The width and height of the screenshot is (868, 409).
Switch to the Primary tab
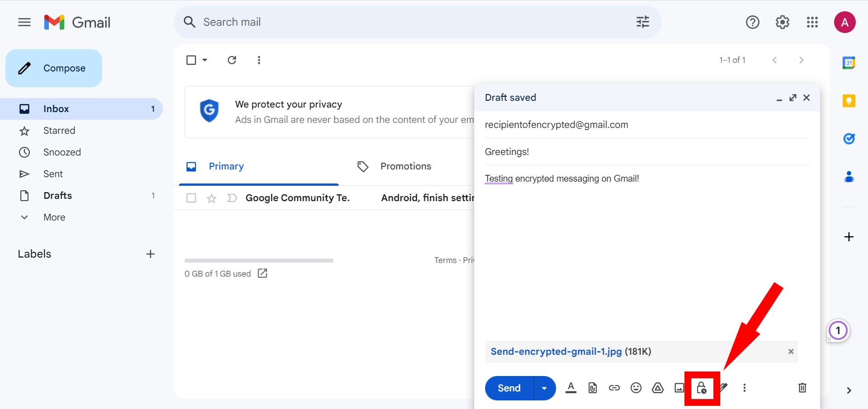coord(259,166)
